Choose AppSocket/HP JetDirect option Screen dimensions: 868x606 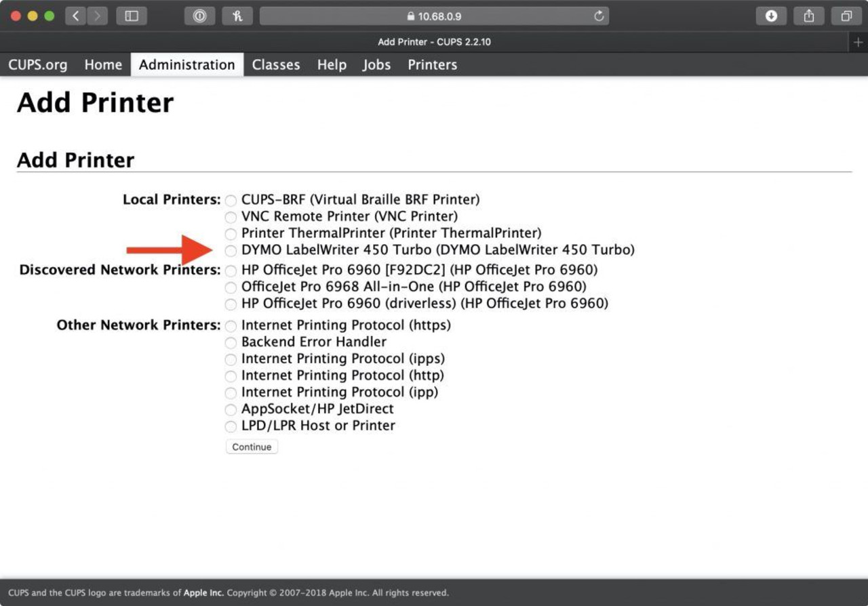(231, 410)
